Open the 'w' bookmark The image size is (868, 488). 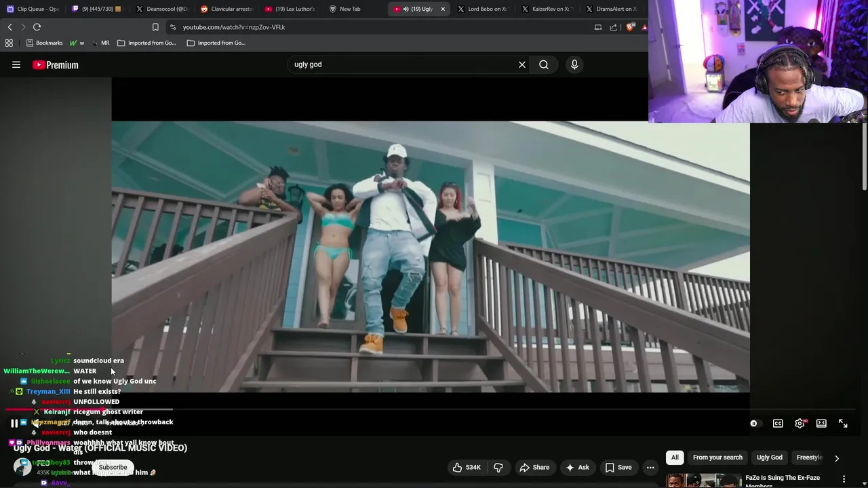click(77, 43)
